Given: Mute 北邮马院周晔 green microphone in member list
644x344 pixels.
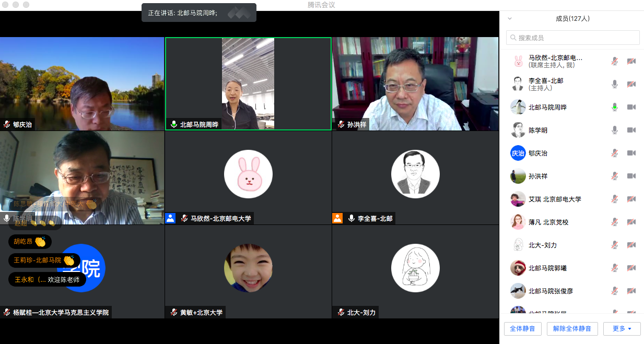Looking at the screenshot, I should click(615, 107).
